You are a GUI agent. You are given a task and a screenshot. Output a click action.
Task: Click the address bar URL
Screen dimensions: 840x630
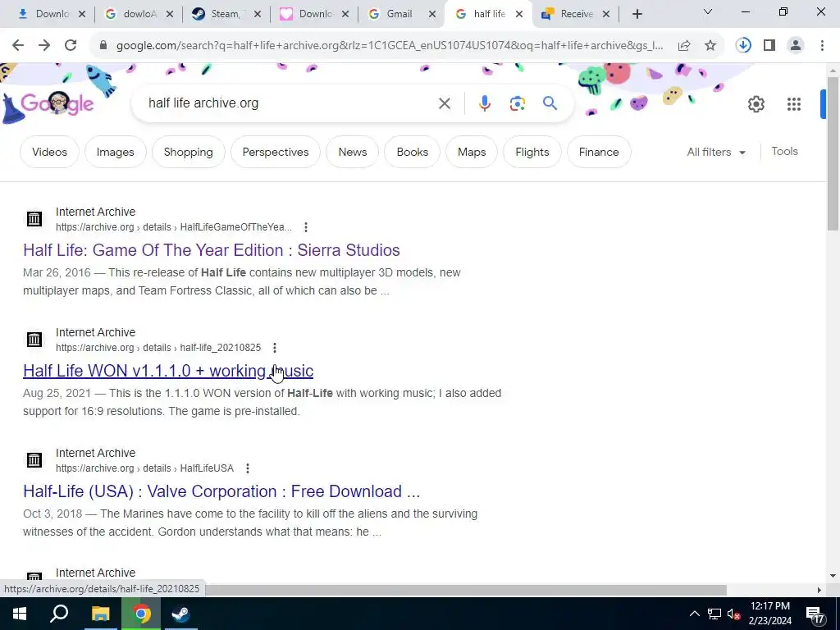tap(390, 46)
